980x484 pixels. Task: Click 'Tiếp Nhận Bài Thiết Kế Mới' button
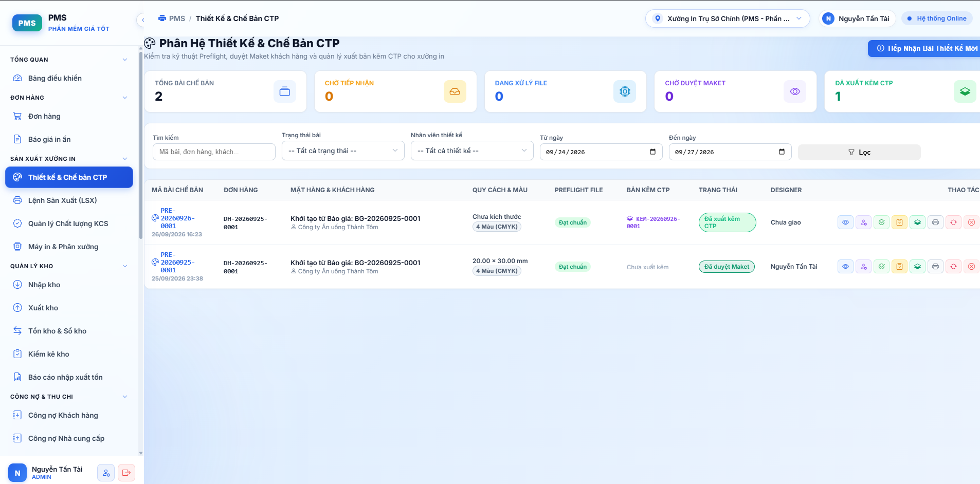coord(924,48)
